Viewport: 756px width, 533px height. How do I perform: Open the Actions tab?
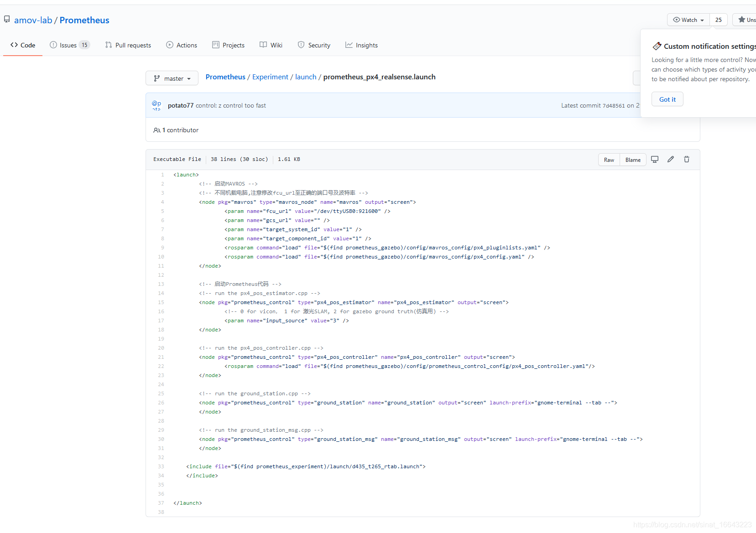182,45
